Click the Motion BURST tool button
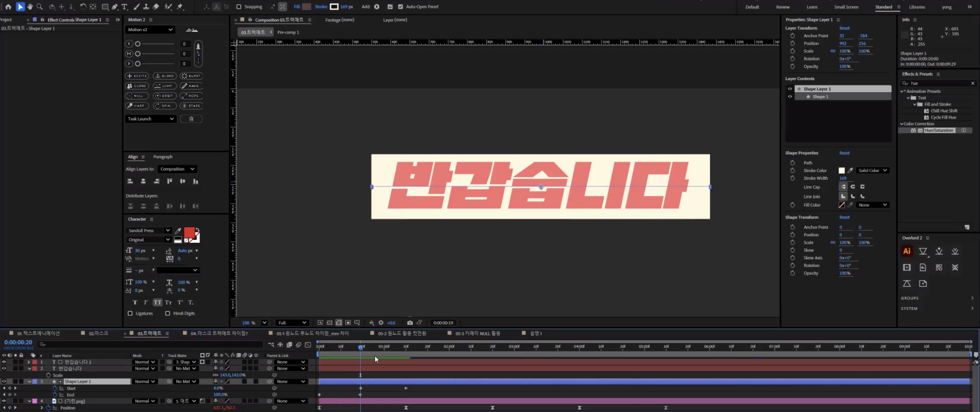 point(191,76)
